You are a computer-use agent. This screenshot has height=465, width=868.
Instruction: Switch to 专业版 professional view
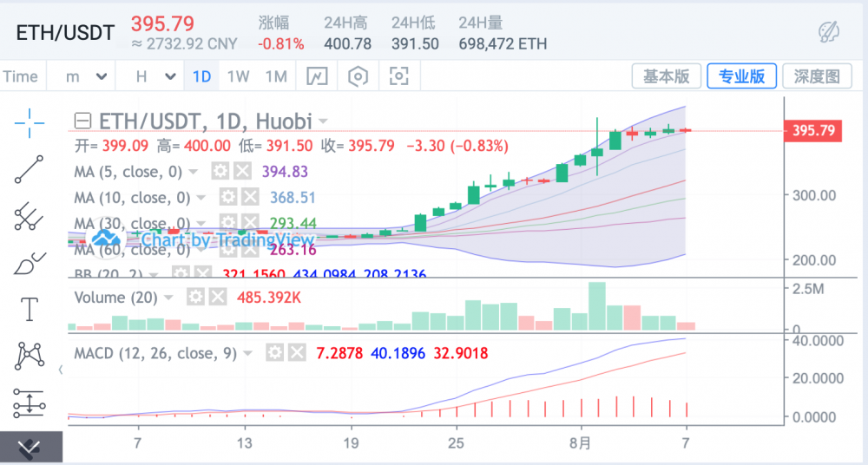click(x=742, y=75)
